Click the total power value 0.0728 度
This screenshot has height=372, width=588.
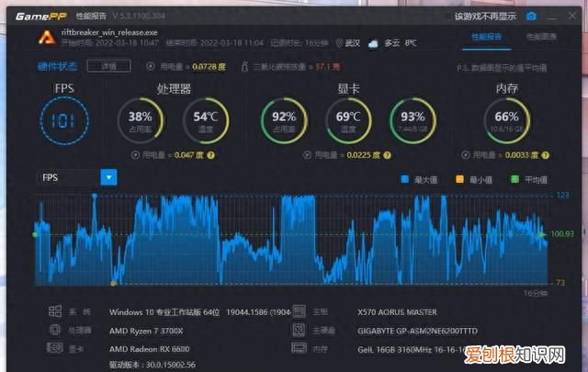click(209, 67)
